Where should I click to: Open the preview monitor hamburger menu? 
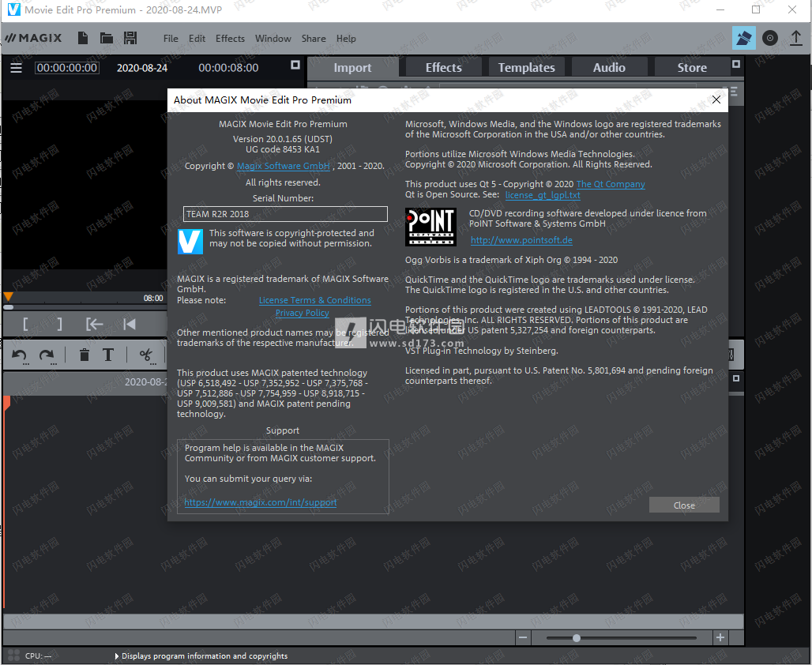[16, 68]
